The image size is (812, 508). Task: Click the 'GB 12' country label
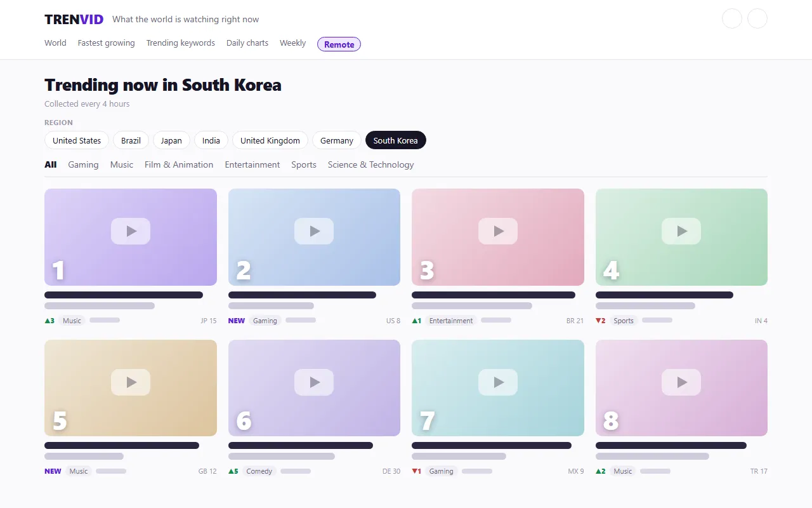click(x=207, y=471)
